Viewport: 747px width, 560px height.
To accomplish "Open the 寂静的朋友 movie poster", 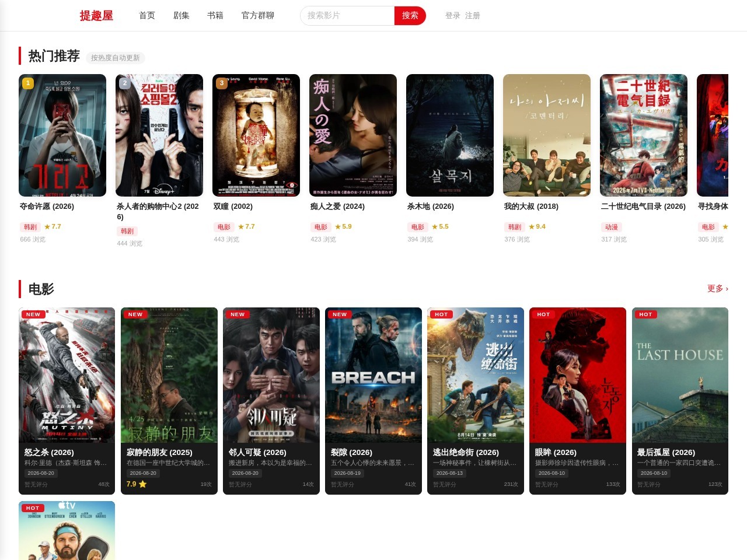I will point(169,375).
